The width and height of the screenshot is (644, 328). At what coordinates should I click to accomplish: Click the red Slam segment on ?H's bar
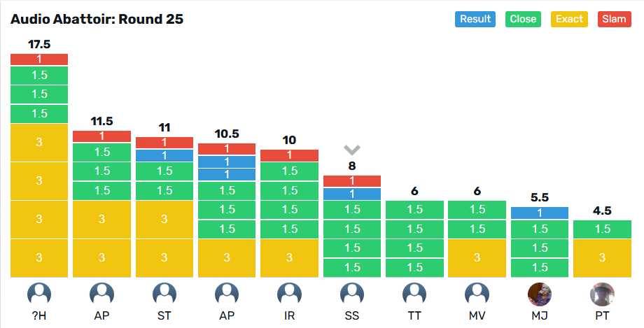click(39, 59)
